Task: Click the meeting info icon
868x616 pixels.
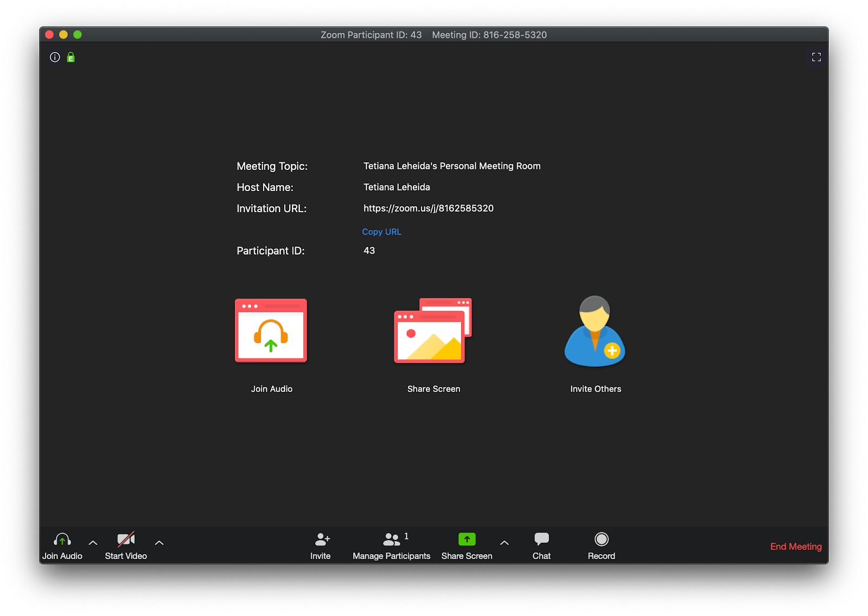Action: click(x=55, y=57)
